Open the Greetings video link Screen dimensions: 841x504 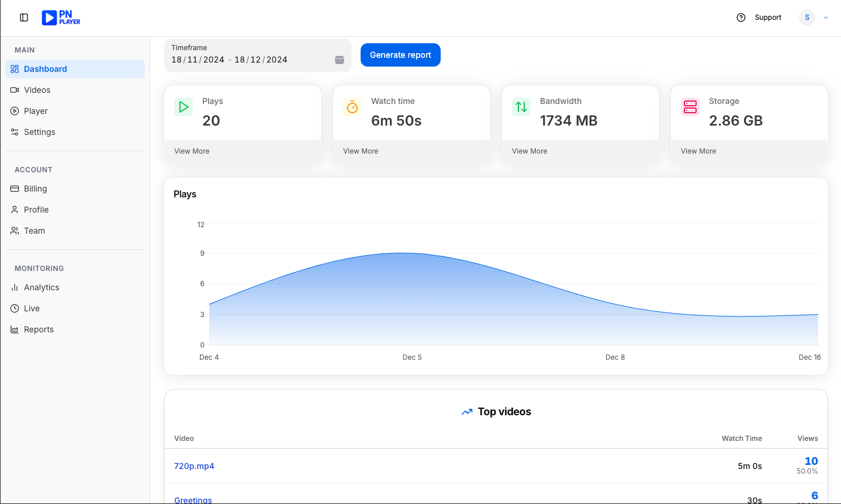[x=193, y=500]
